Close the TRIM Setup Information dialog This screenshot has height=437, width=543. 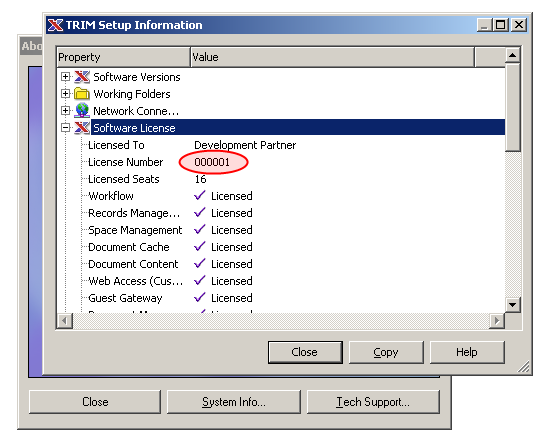(x=305, y=352)
